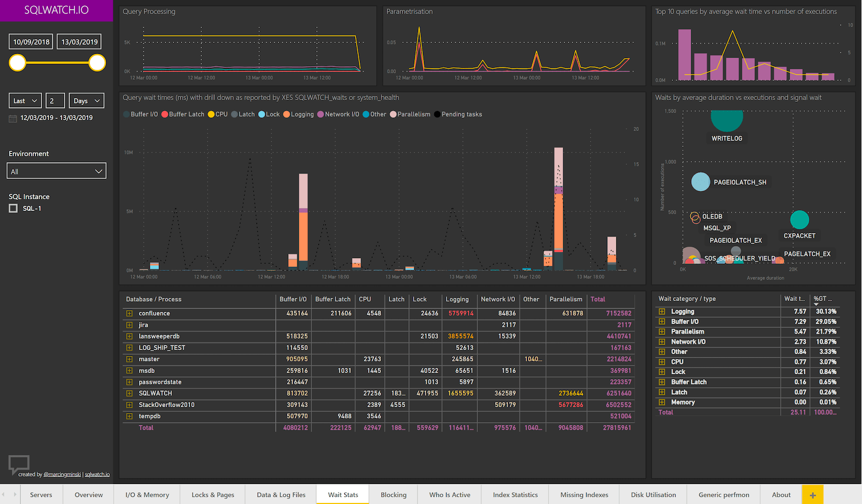The image size is (862, 504).
Task: Open the sqlwatch.io link
Action: [x=98, y=474]
